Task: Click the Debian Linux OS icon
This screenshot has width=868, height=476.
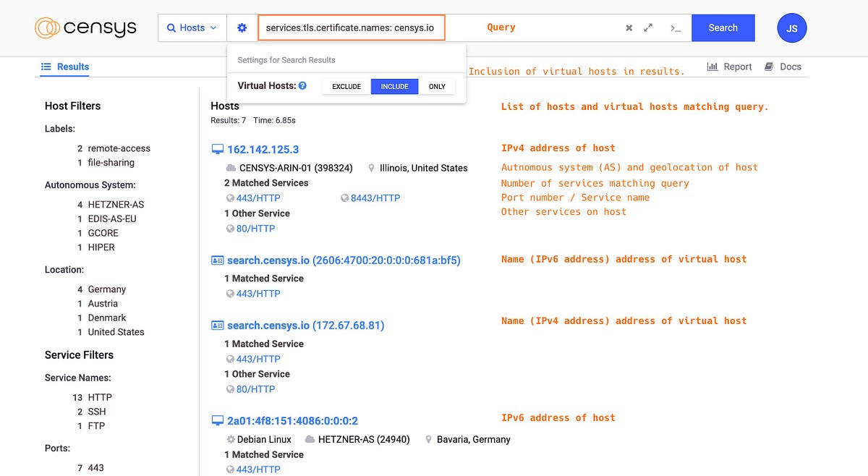Action: click(x=230, y=439)
